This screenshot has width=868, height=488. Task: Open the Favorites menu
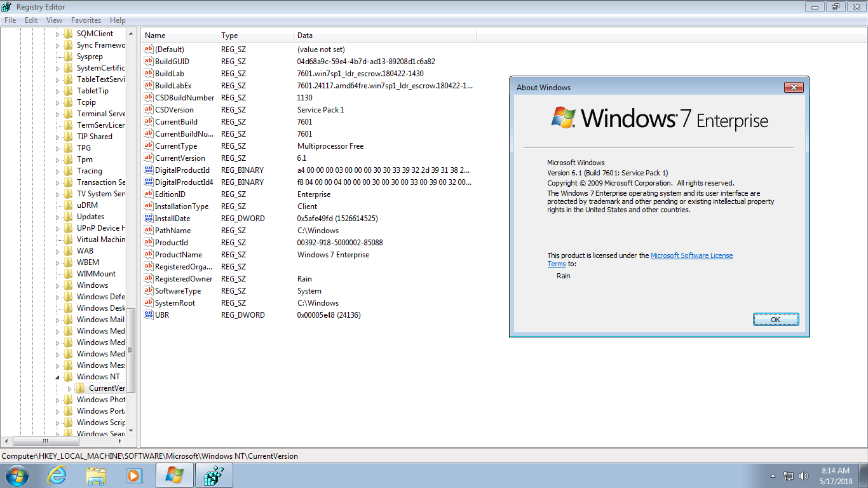[86, 20]
